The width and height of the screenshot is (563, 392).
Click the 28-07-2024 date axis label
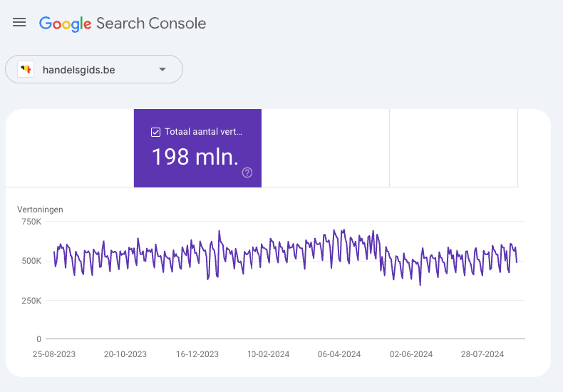tap(484, 354)
